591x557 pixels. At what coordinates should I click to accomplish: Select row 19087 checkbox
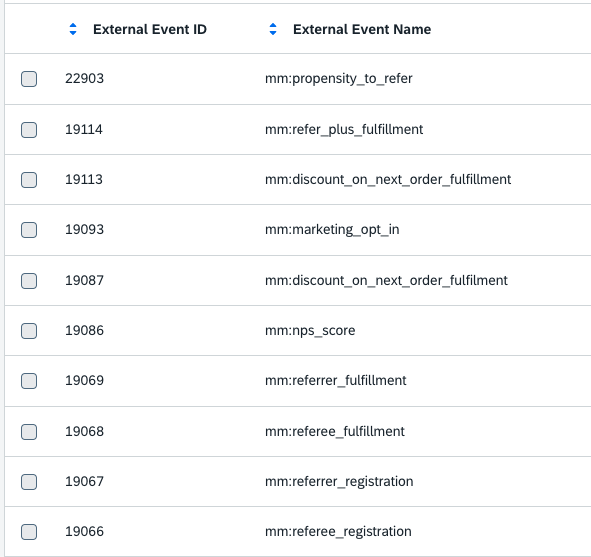point(29,281)
